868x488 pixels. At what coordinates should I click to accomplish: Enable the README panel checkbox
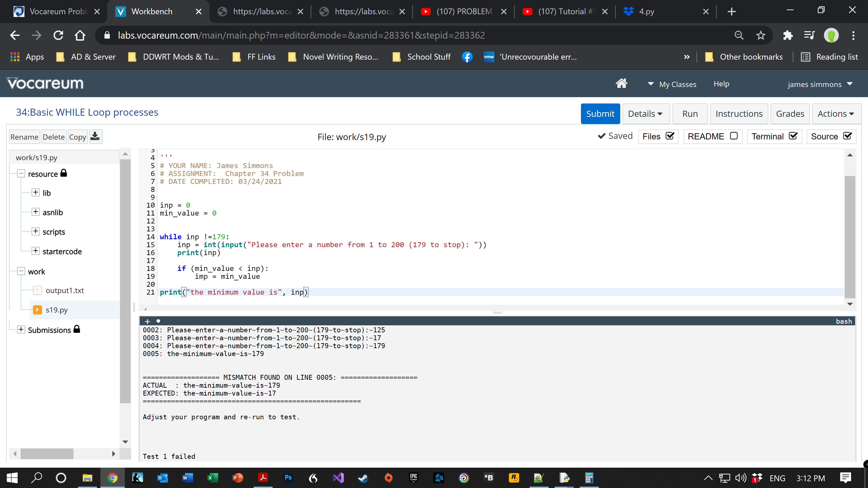(734, 136)
